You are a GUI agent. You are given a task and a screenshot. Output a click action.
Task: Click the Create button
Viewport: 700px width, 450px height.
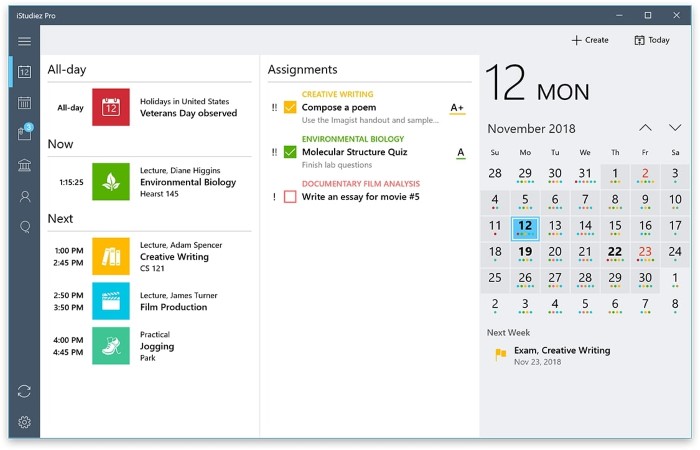tap(590, 40)
